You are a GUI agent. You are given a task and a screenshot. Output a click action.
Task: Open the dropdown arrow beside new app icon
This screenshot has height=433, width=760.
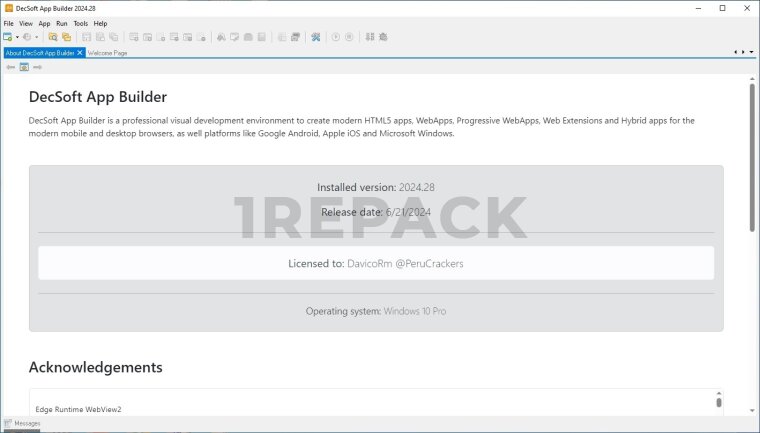(17, 37)
